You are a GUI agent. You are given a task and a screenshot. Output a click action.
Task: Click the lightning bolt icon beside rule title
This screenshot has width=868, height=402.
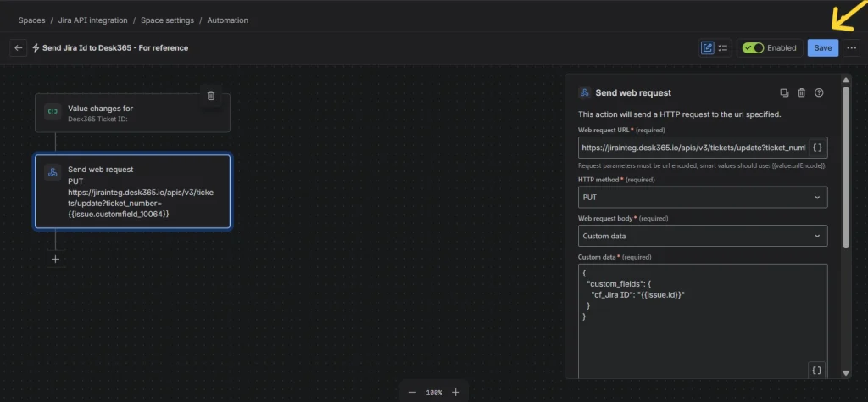pyautogui.click(x=36, y=48)
